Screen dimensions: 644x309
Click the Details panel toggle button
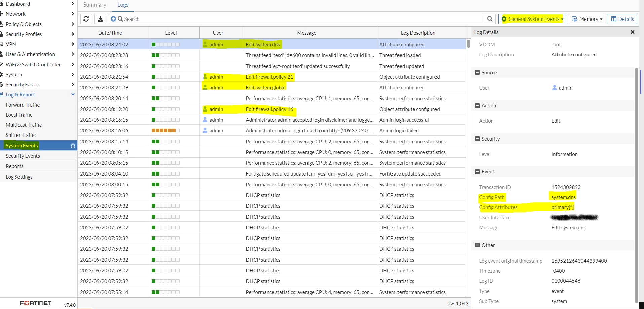click(622, 19)
